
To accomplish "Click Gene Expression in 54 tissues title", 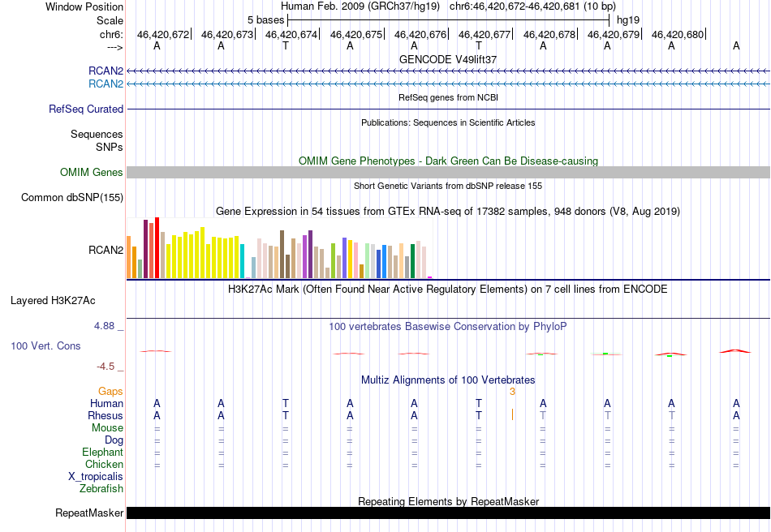I will click(x=448, y=211).
